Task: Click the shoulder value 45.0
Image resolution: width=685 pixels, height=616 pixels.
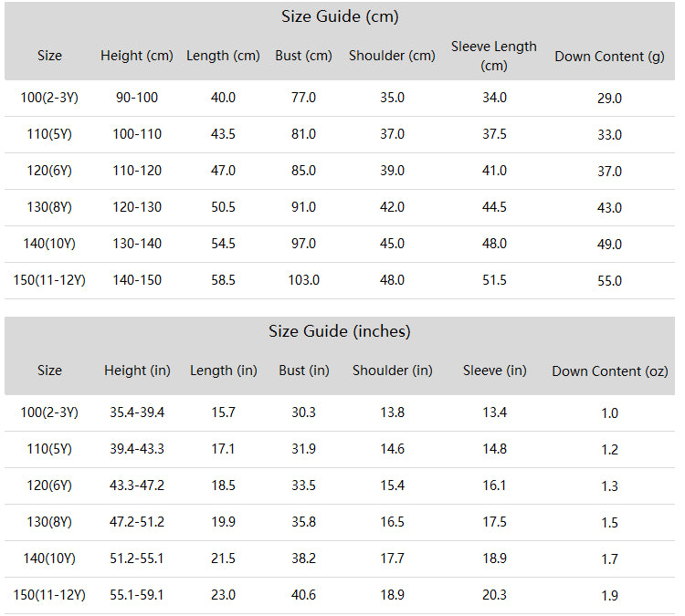Action: [x=392, y=244]
